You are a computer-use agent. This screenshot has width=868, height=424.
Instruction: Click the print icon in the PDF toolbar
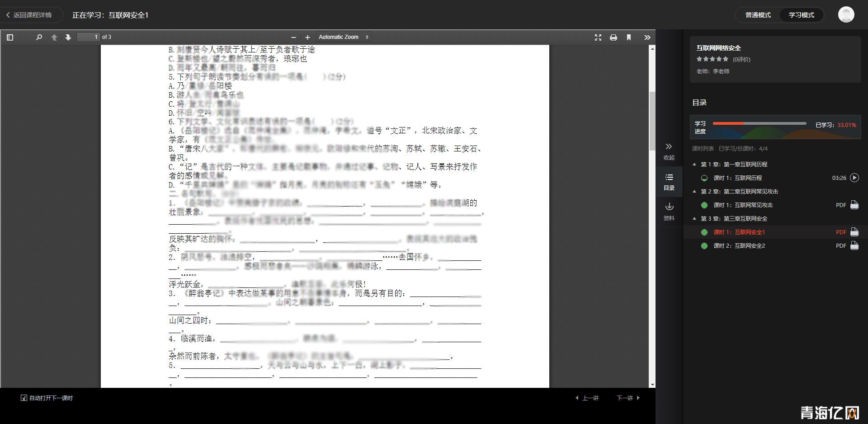point(613,38)
